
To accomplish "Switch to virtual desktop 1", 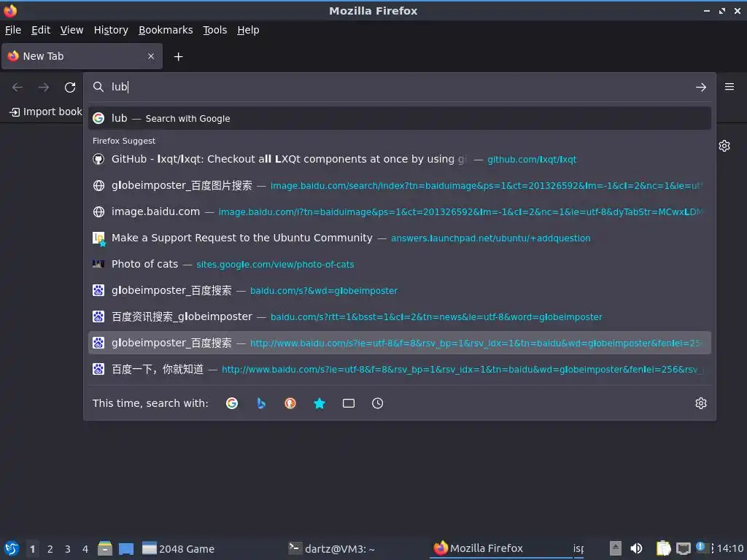I will (x=32, y=549).
